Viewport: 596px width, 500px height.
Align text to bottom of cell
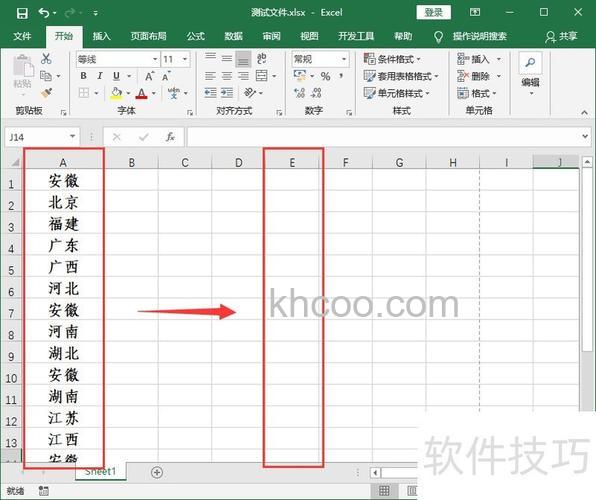pos(243,59)
